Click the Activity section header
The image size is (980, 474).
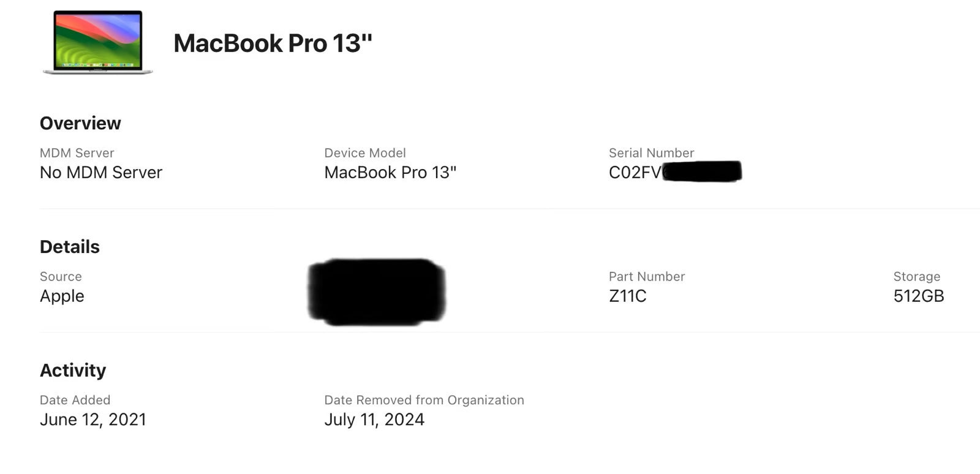(x=73, y=370)
